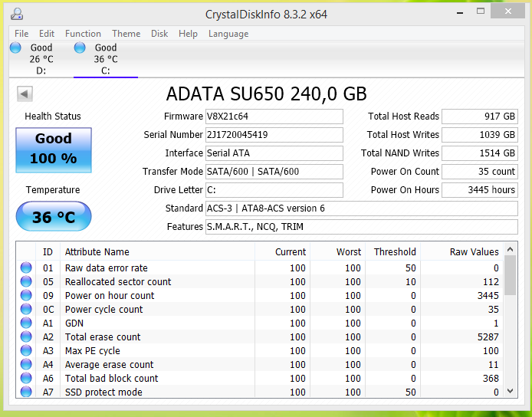Open the Disk menu

click(159, 34)
